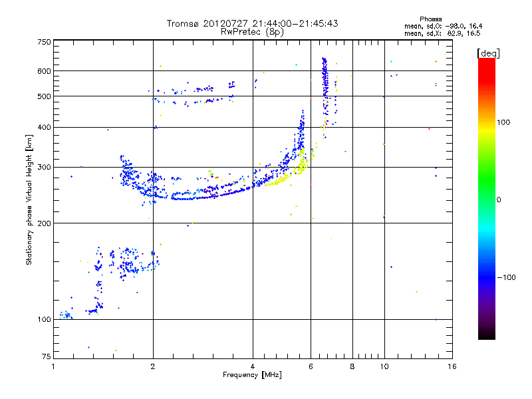Click the x-axis tick label '8'
The height and width of the screenshot is (399, 532).
tap(352, 366)
